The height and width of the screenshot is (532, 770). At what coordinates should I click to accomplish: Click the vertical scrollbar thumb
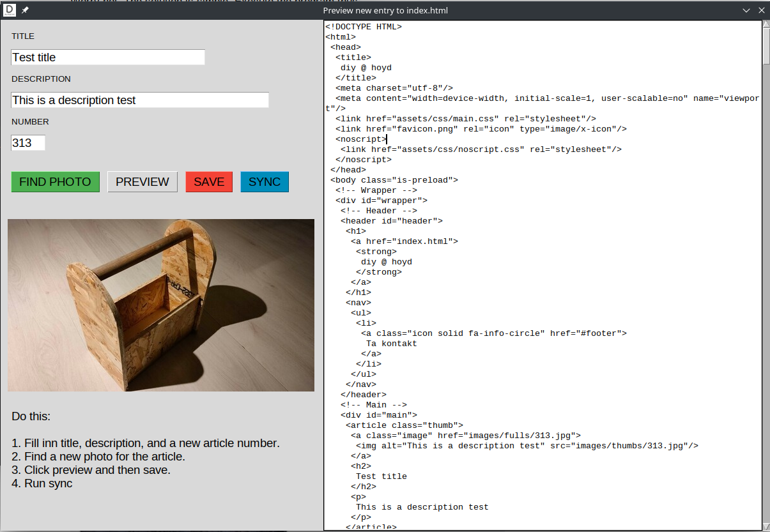tap(766, 47)
